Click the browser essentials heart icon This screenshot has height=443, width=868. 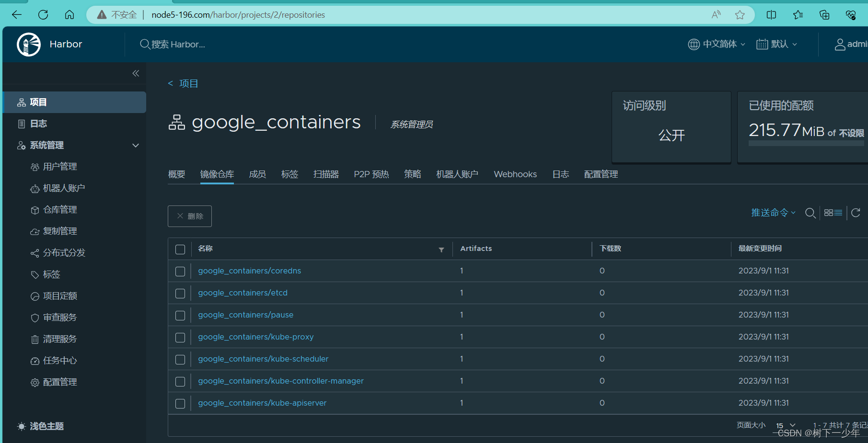pyautogui.click(x=851, y=15)
